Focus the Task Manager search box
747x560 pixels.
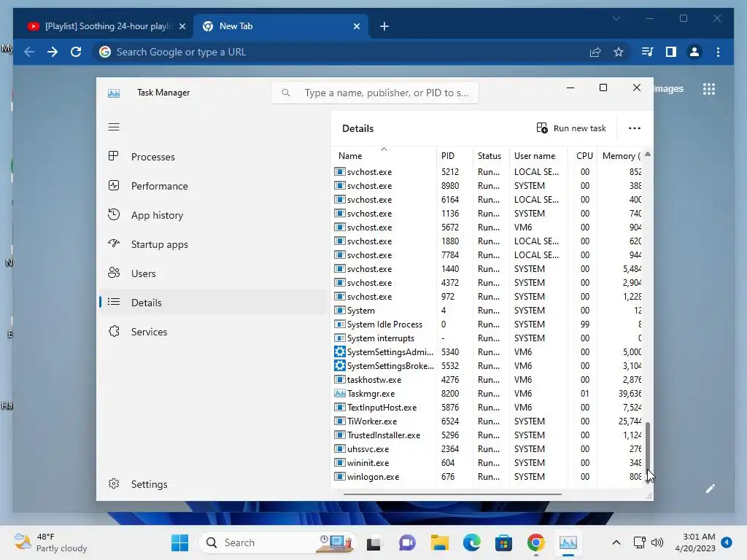(x=375, y=93)
